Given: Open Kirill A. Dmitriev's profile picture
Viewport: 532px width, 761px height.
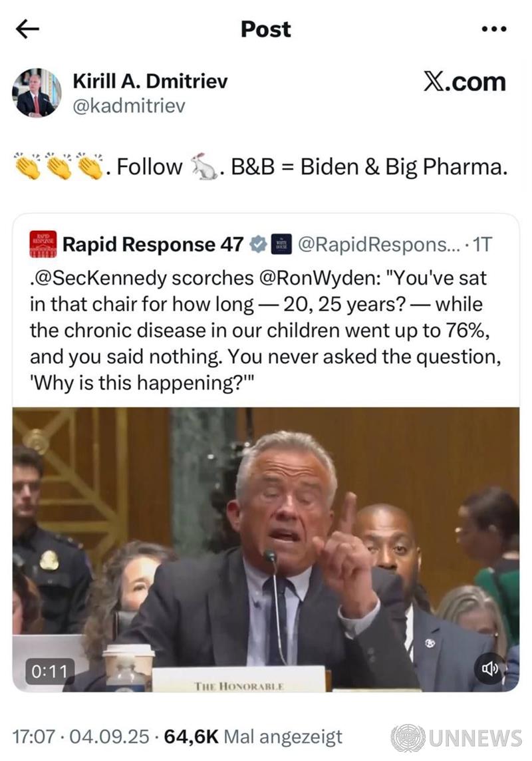Looking at the screenshot, I should point(37,92).
